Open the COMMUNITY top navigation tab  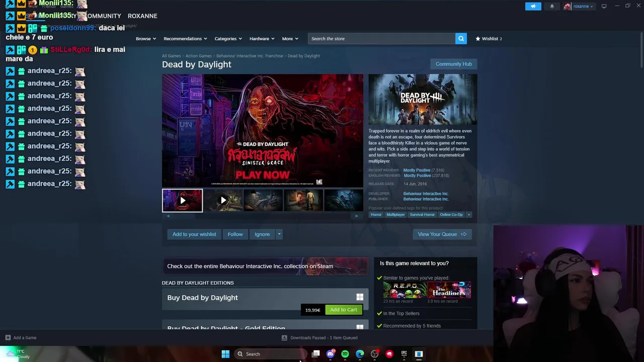[x=104, y=16]
